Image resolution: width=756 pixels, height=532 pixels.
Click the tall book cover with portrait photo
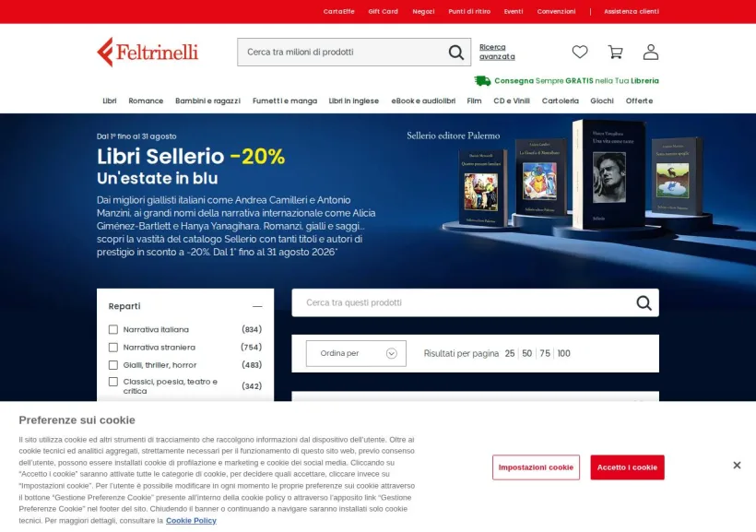click(609, 174)
